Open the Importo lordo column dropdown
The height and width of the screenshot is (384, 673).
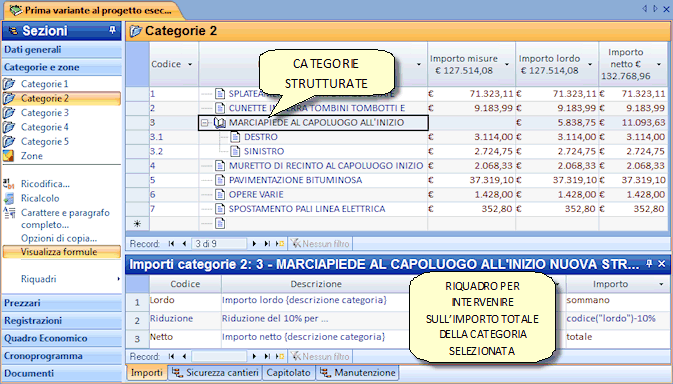[590, 64]
